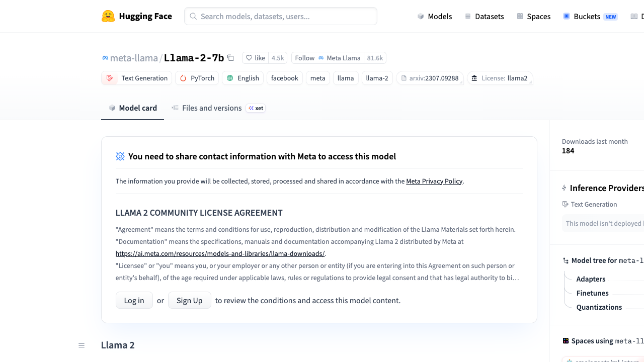Select the llama tag
Viewport: 644px width, 362px height.
click(x=346, y=78)
